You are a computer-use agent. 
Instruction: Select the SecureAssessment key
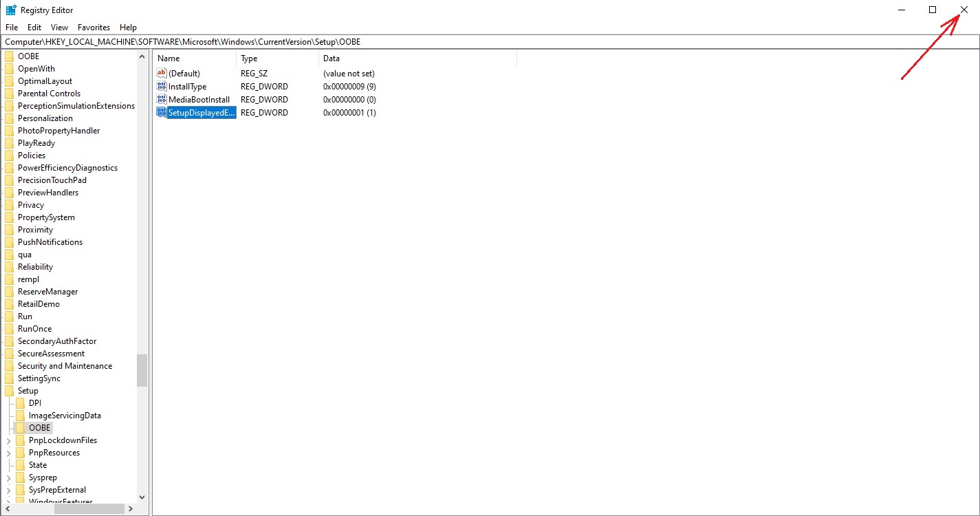[51, 354]
